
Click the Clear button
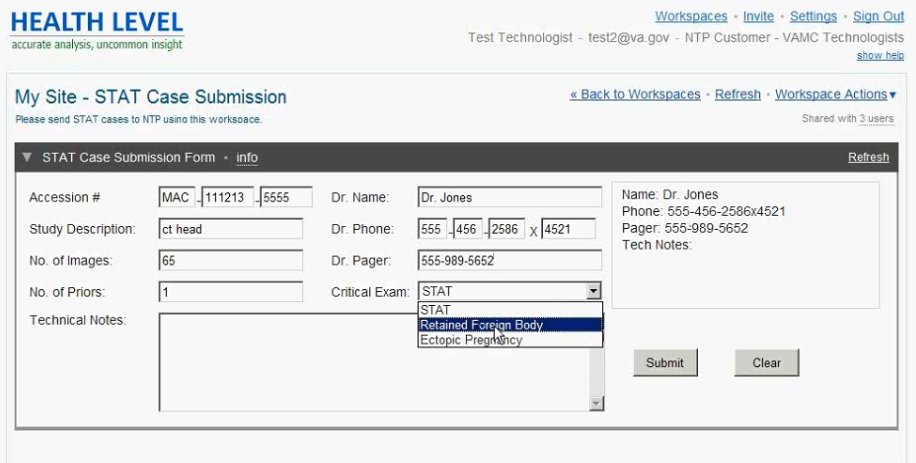[766, 363]
